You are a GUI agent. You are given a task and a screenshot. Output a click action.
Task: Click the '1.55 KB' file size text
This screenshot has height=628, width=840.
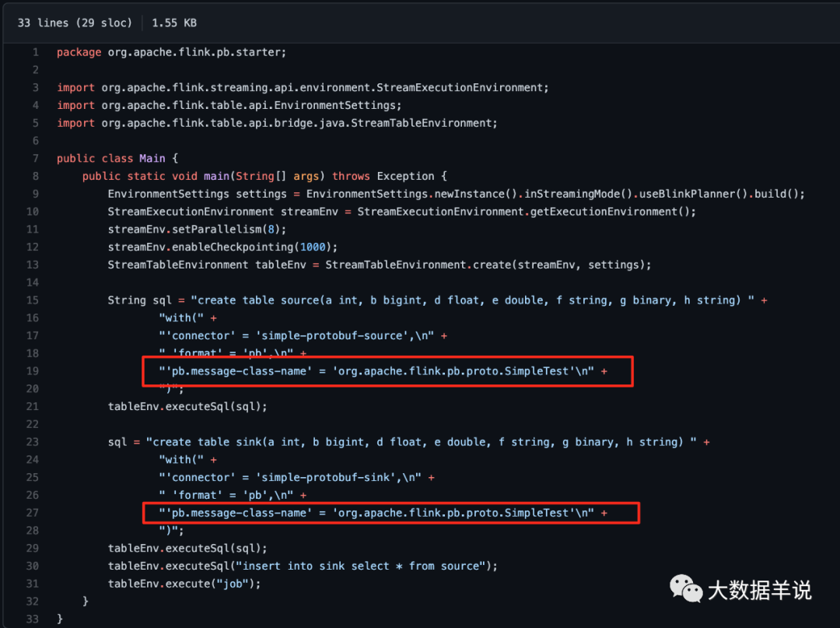click(174, 23)
